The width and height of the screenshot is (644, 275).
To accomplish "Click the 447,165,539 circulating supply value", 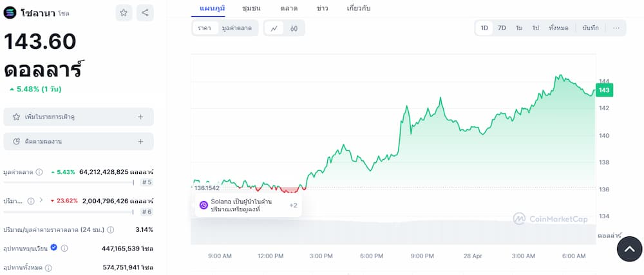I will 128,249.
